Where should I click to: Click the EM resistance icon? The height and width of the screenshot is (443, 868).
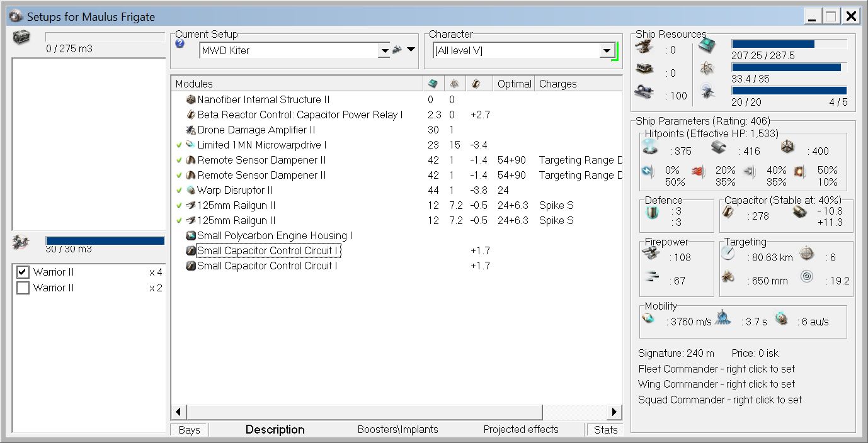pos(648,171)
